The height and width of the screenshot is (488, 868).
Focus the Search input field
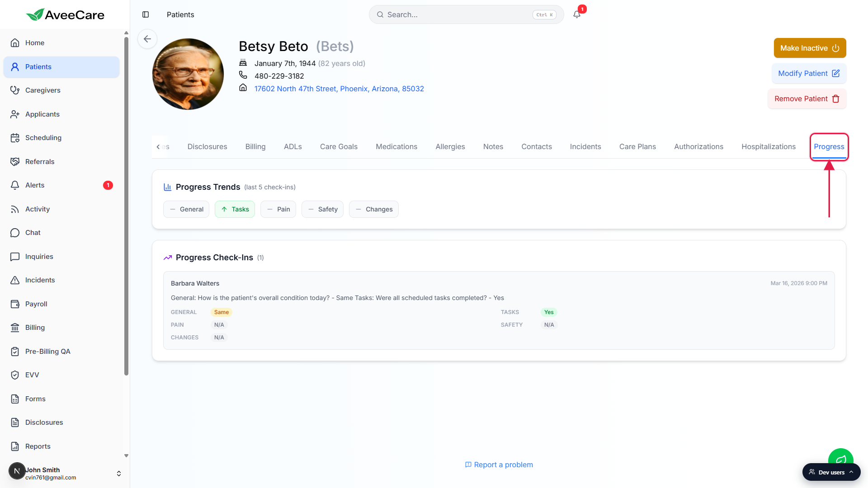coord(466,14)
